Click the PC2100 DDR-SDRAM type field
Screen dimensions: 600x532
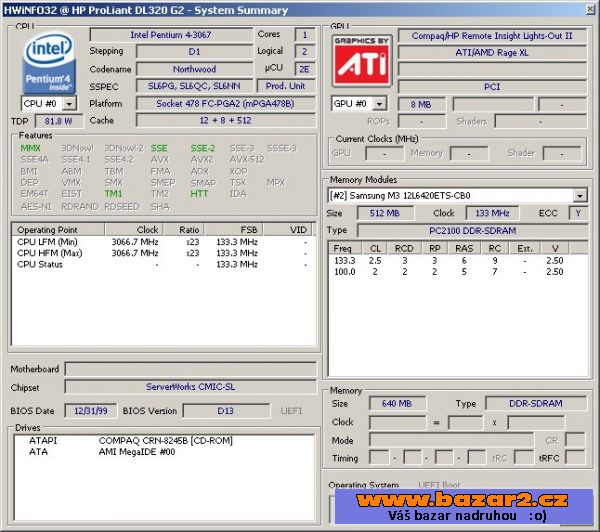pyautogui.click(x=472, y=231)
